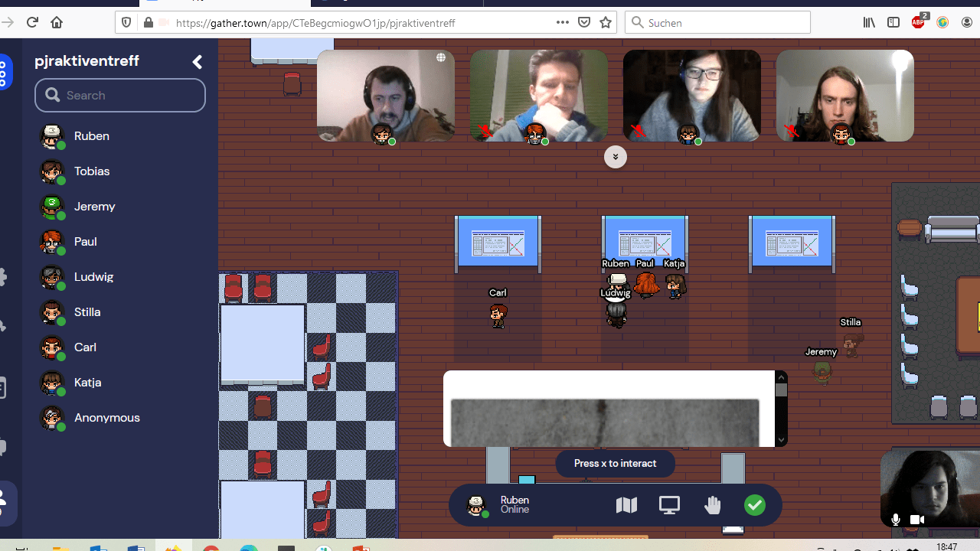The image size is (980, 551).
Task: Select Katja in the participants list
Action: [87, 383]
